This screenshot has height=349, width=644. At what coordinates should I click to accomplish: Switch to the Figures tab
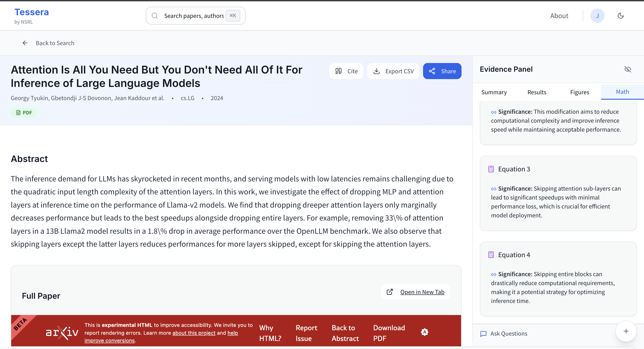(x=580, y=92)
